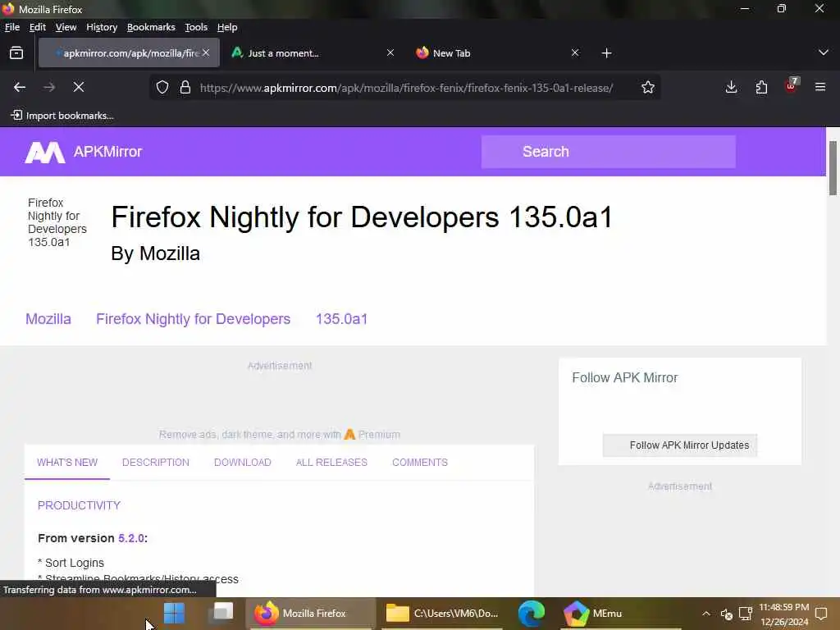Close the 'Just a moment...' tab
This screenshot has width=840, height=630.
[390, 52]
